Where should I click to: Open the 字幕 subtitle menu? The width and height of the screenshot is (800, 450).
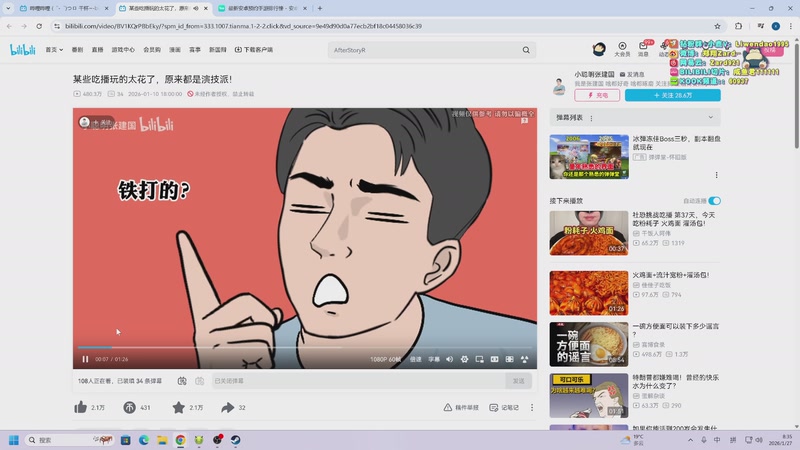[434, 359]
